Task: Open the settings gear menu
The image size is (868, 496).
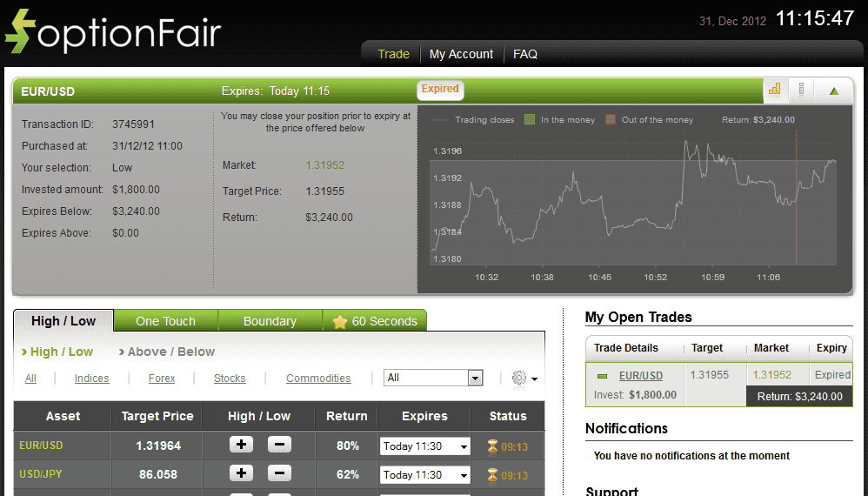Action: click(x=520, y=378)
